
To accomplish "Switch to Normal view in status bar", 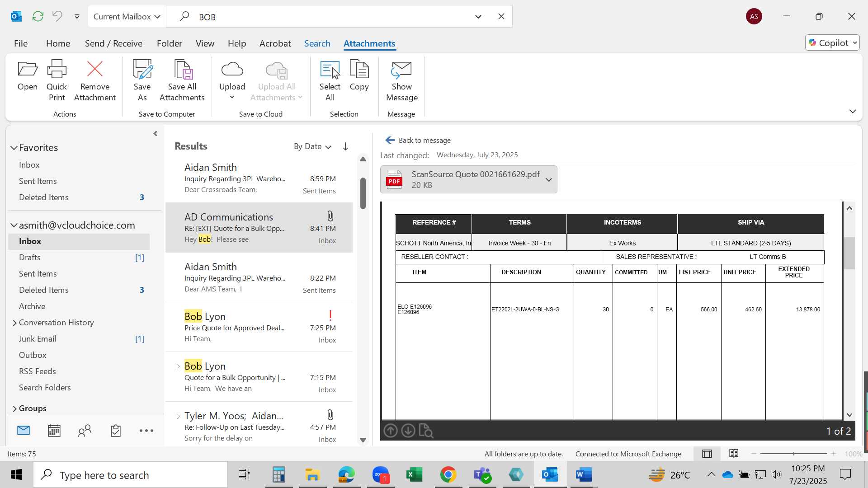I will 707,454.
